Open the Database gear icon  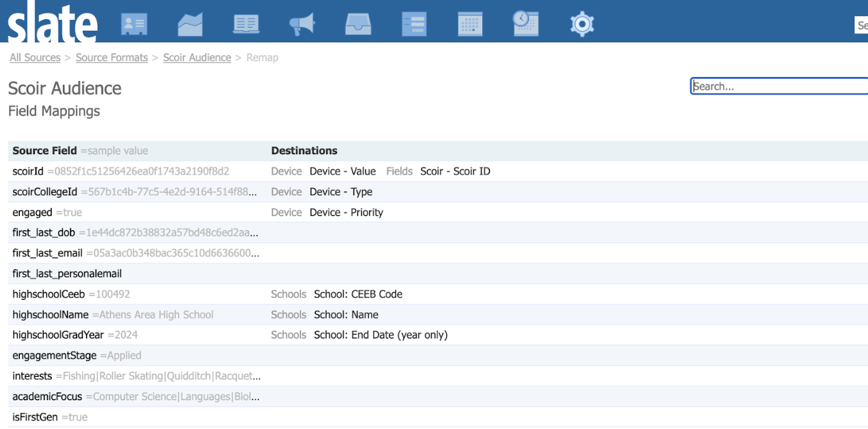point(582,24)
